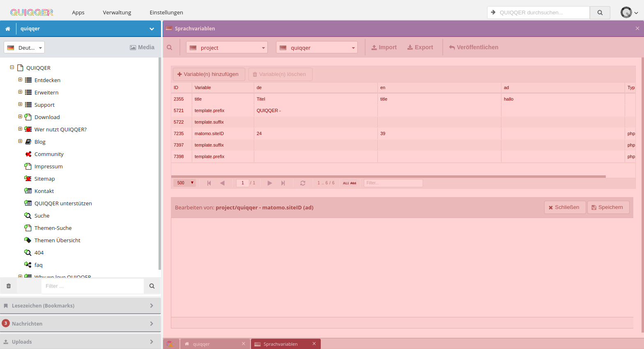Click the grid horizontal scrollbar
This screenshot has width=644, height=349.
389,177
